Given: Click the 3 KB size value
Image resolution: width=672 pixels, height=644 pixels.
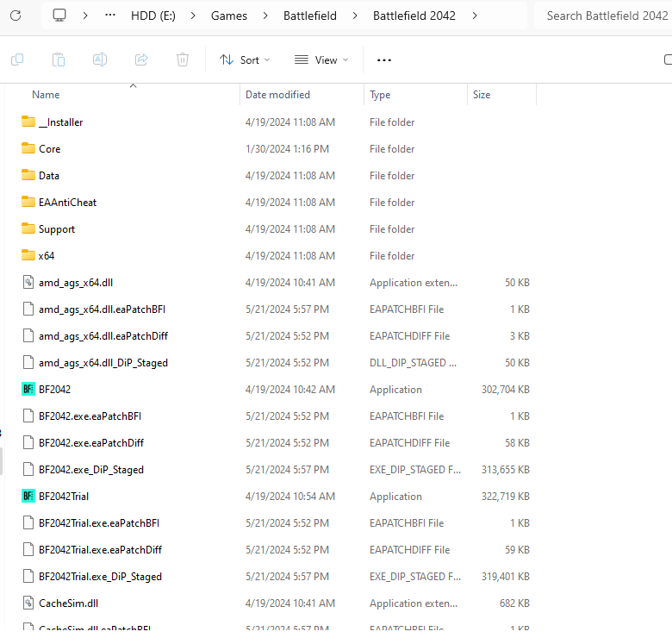Looking at the screenshot, I should [520, 335].
